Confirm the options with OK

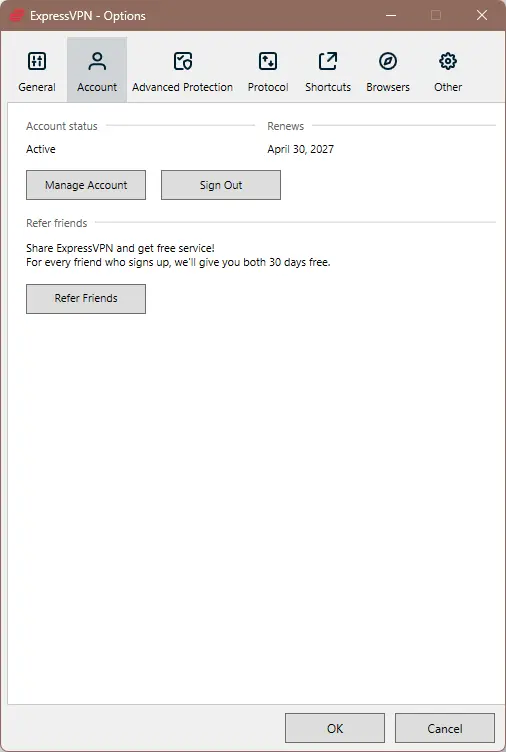pos(335,728)
